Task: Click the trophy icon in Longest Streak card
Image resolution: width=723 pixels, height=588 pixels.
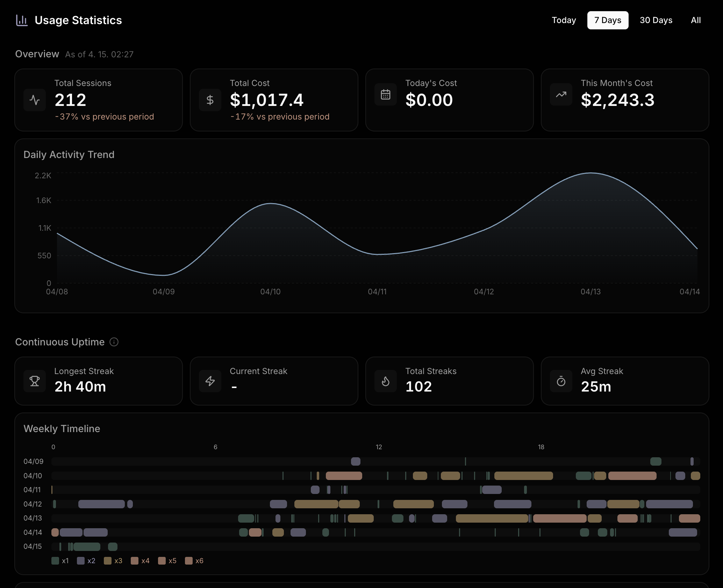Action: [35, 381]
